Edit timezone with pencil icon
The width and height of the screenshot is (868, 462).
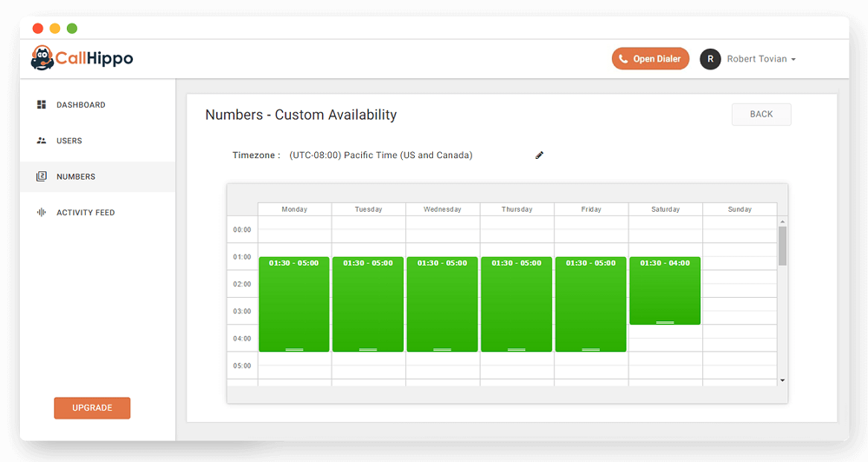(x=539, y=155)
